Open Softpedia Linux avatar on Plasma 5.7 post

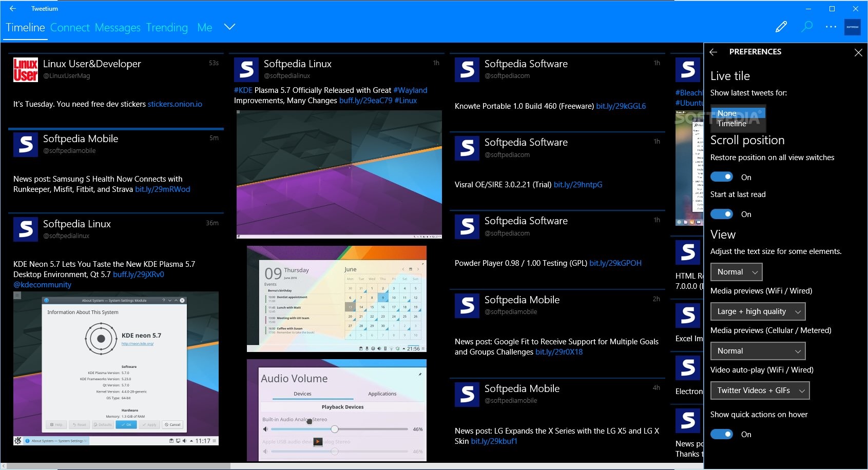(246, 70)
